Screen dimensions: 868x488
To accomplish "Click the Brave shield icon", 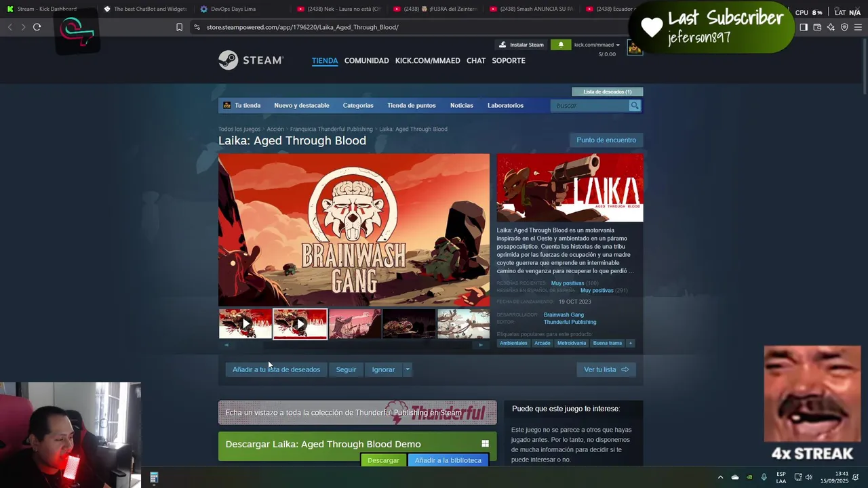I will click(844, 27).
